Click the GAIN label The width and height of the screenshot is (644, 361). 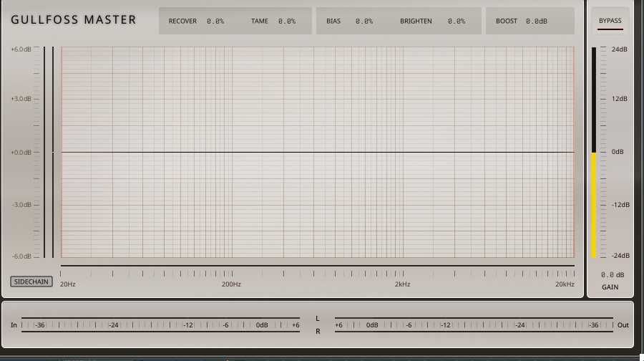tap(610, 287)
